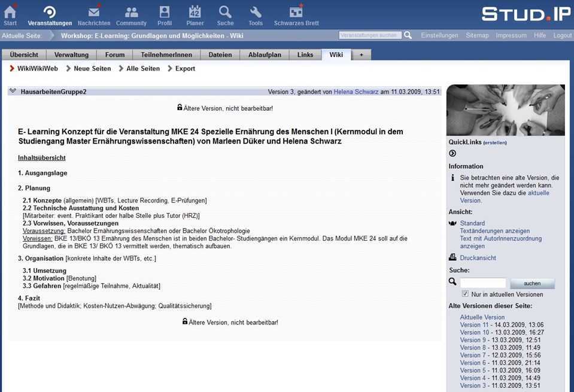This screenshot has width=574, height=392.
Task: Click the wiki search text field
Action: click(483, 283)
